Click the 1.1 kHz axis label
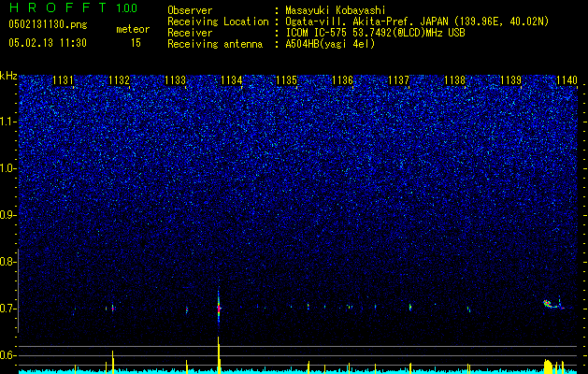 7,122
